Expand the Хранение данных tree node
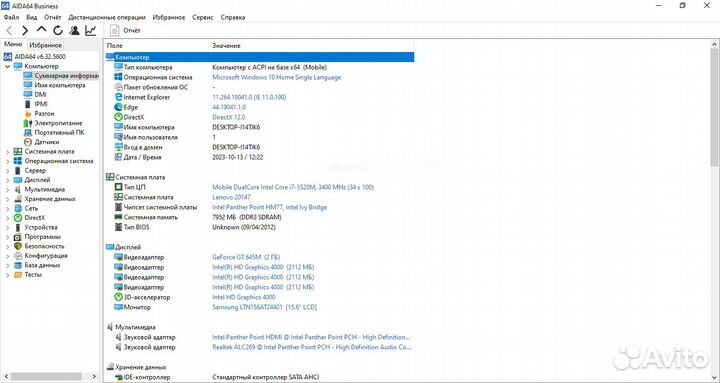Image resolution: width=720 pixels, height=383 pixels. tap(7, 199)
